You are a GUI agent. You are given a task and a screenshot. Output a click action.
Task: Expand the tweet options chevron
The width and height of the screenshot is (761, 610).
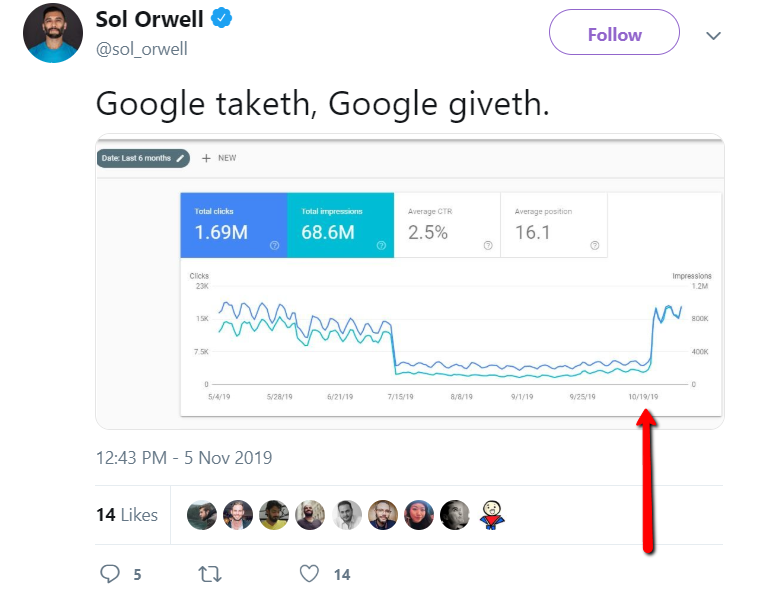click(713, 35)
